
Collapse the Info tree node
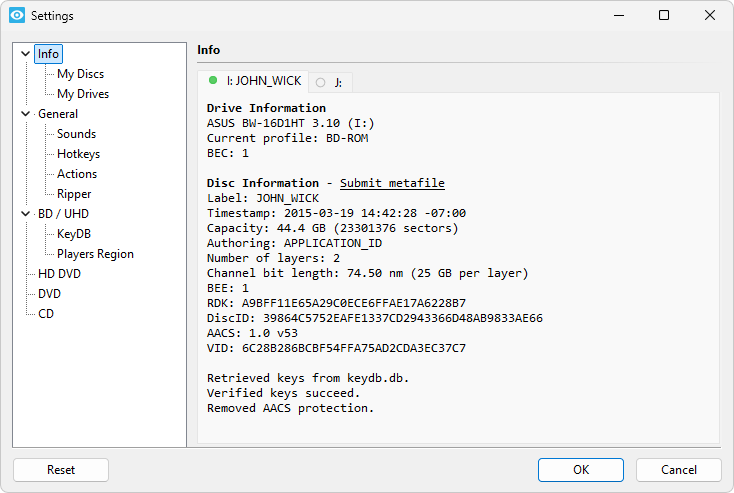click(26, 54)
